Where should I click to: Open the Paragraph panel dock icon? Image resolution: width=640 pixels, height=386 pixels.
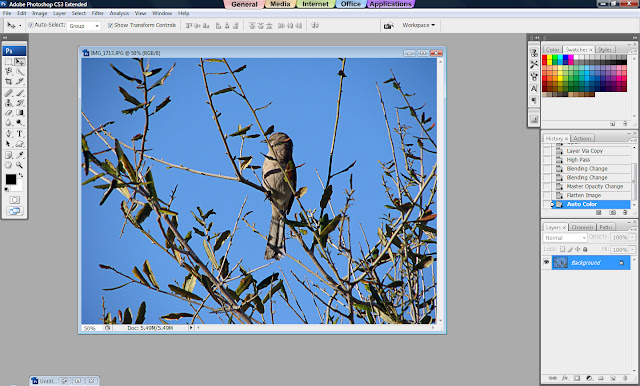[x=534, y=100]
